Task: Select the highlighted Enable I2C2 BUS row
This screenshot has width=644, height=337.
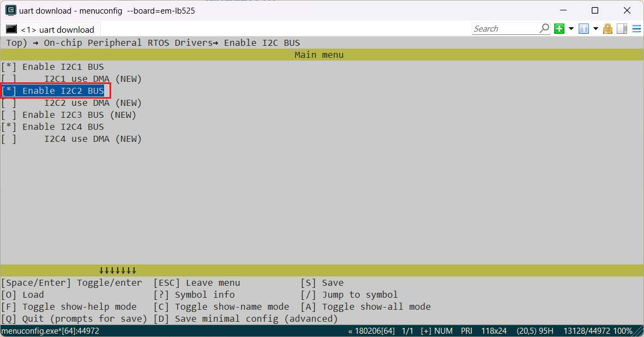Action: [x=53, y=91]
